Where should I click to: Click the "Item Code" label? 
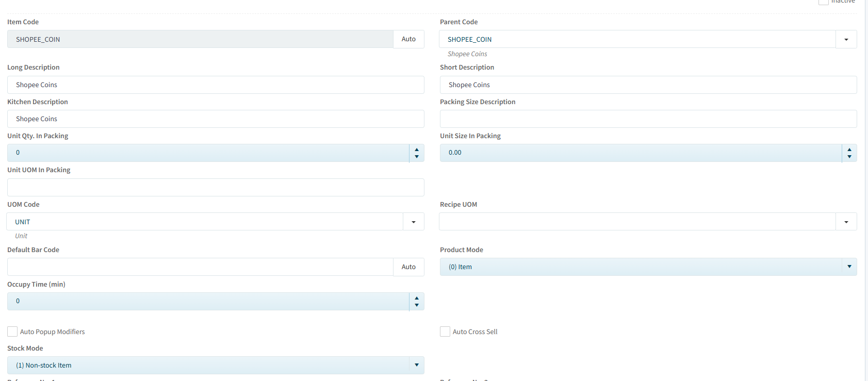[x=23, y=22]
